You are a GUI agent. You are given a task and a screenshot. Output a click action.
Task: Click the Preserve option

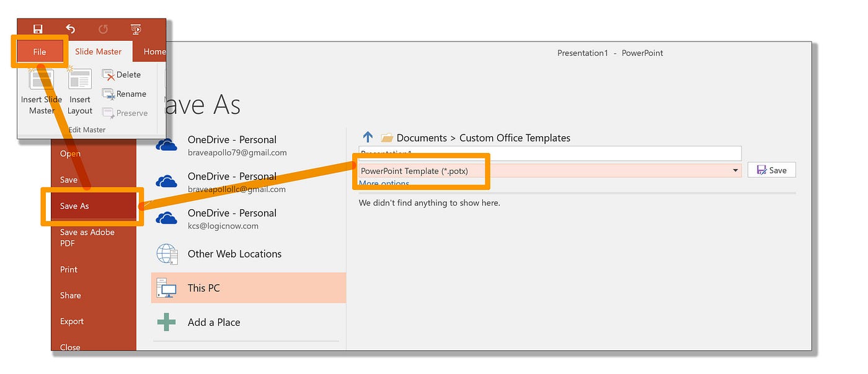pos(125,113)
